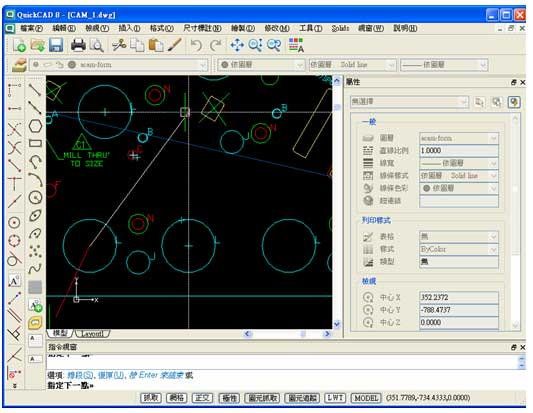Click the Save floppy disk icon
The width and height of the screenshot is (533, 413).
pyautogui.click(x=56, y=45)
